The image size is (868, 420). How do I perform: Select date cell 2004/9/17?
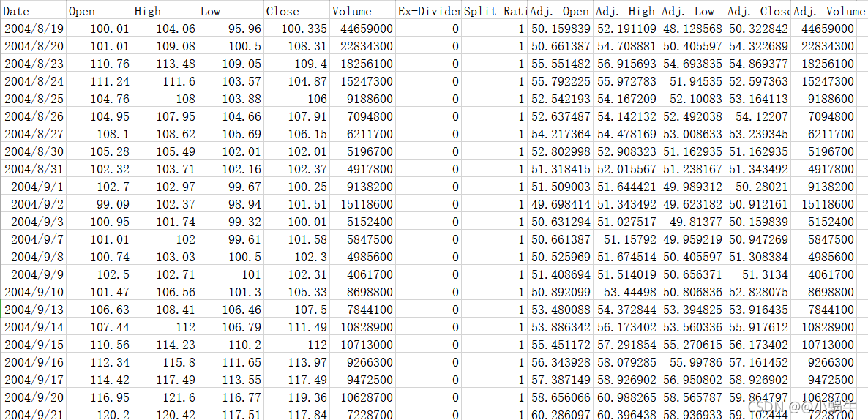[34, 380]
